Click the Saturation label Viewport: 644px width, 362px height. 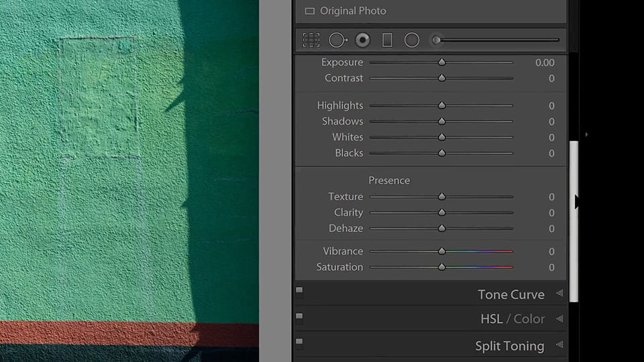[339, 267]
